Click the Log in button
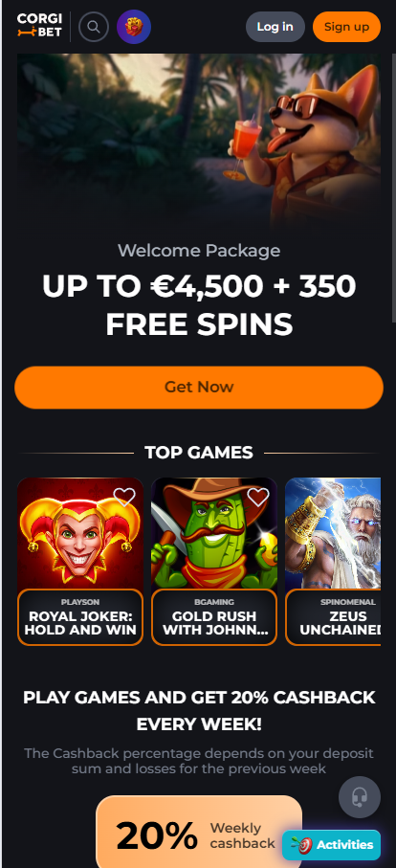This screenshot has height=868, width=396. tap(275, 27)
